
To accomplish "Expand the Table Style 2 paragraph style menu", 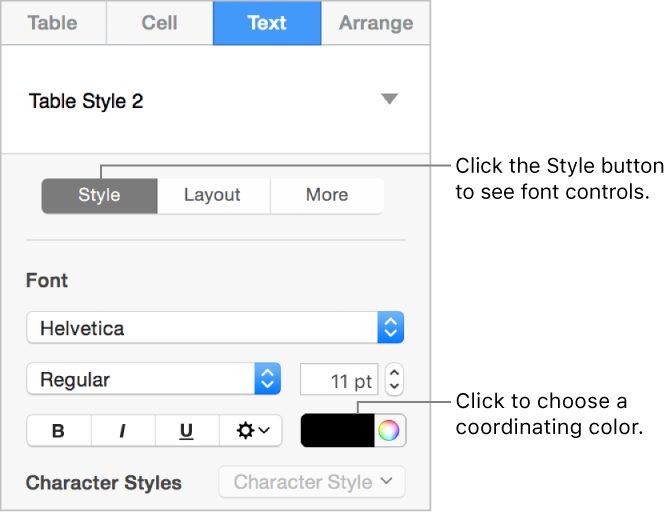I will [x=390, y=99].
